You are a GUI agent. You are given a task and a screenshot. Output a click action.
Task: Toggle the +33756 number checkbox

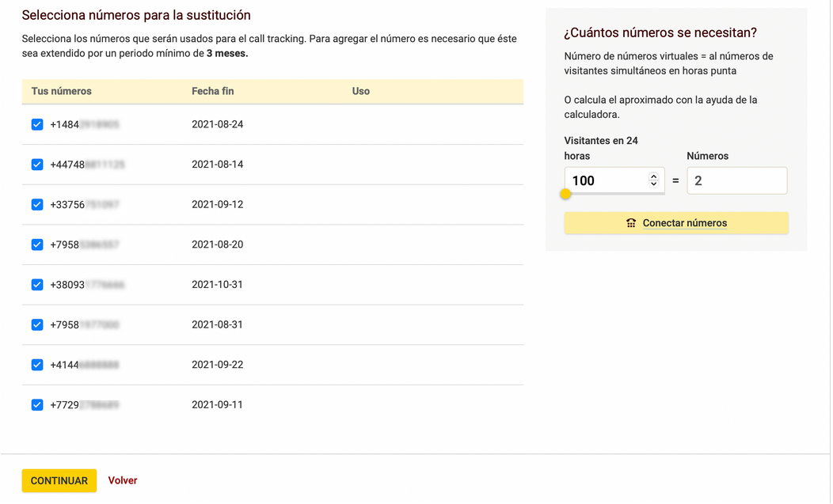(37, 205)
